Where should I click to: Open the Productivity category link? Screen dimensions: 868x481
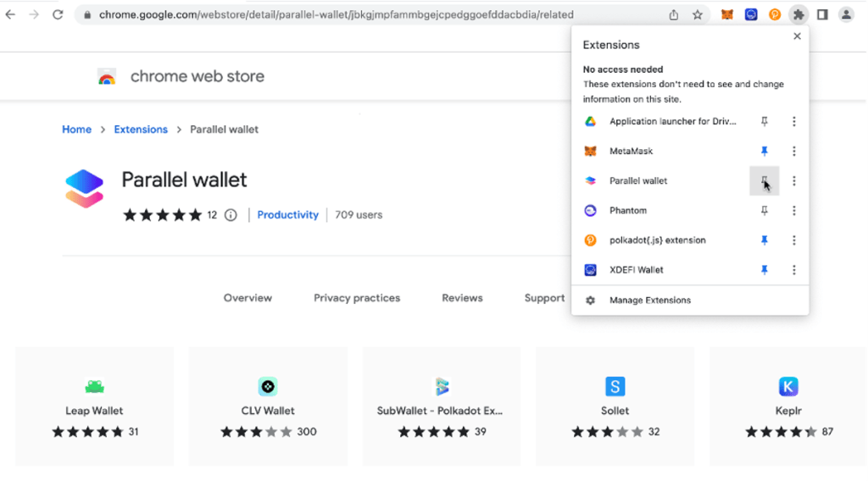coord(288,215)
